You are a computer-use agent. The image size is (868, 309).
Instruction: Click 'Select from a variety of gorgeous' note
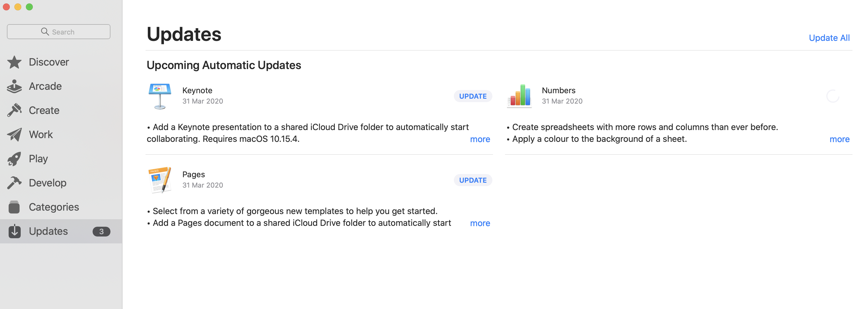pyautogui.click(x=292, y=211)
